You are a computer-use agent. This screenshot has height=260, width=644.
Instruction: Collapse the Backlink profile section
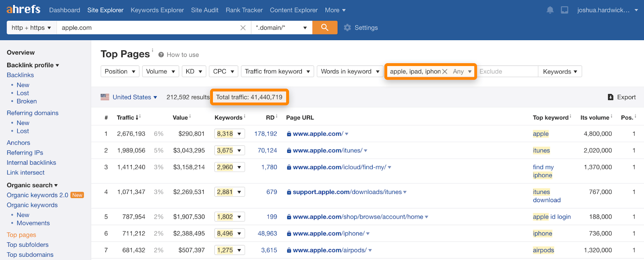(x=33, y=65)
